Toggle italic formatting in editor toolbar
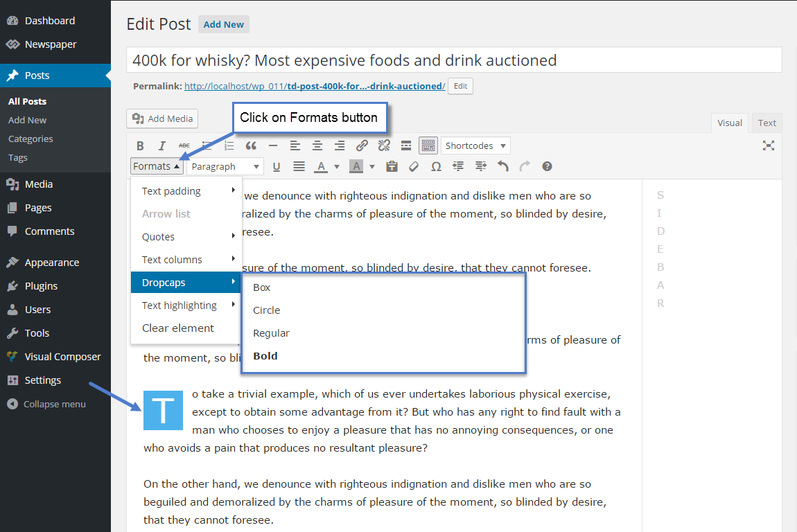Screen dimensions: 797x532 [162, 146]
